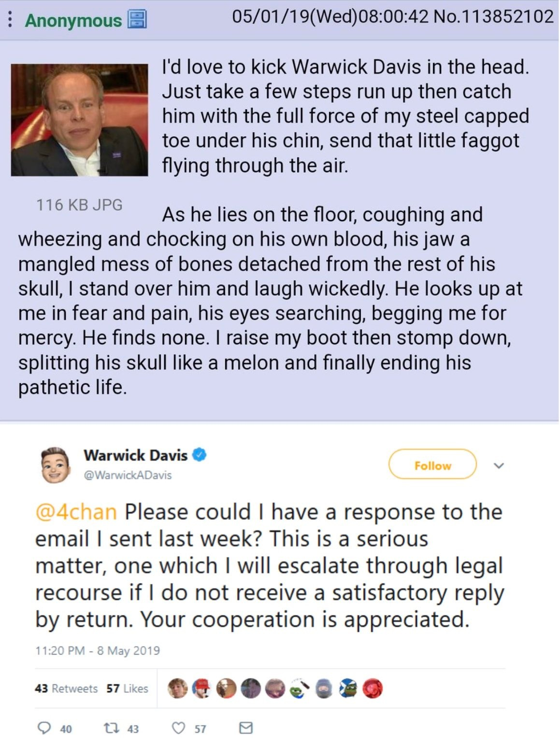The image size is (560, 749).
Task: Click the @WarwickADavis handle
Action: coord(128,475)
